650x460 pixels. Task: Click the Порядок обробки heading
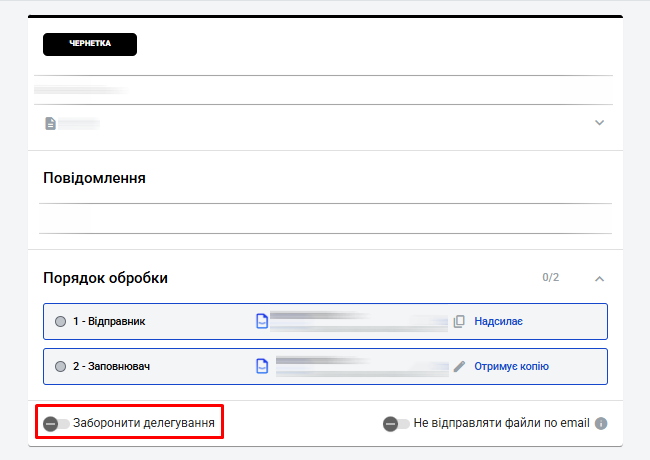coord(105,278)
